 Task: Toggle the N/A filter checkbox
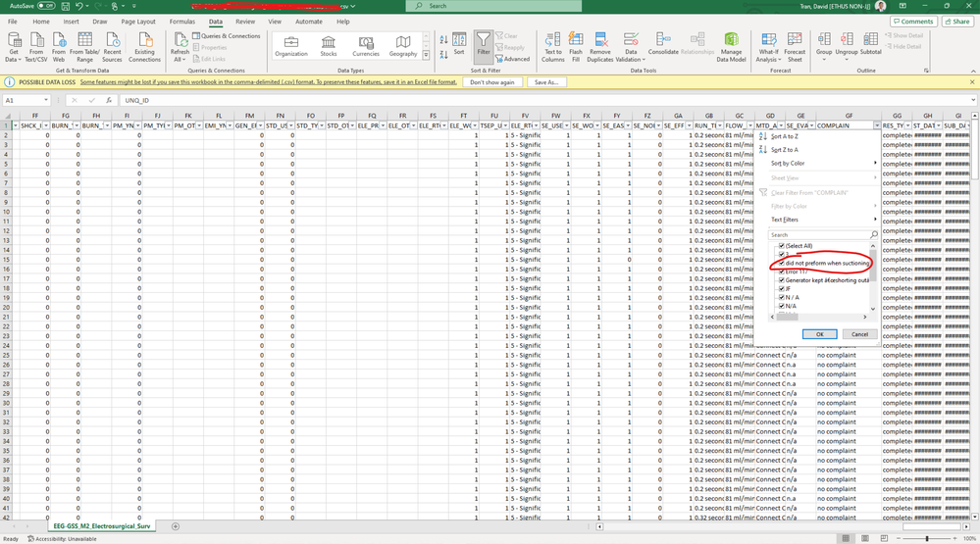(x=782, y=306)
